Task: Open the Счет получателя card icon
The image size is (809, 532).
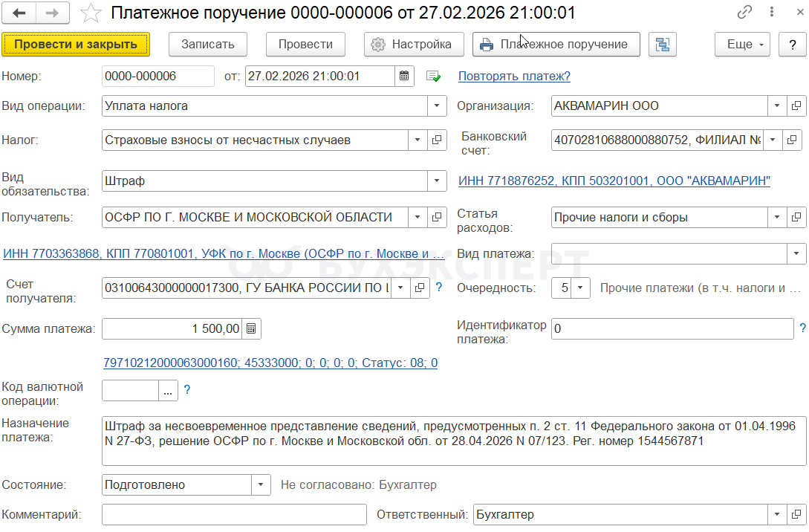Action: 420,288
